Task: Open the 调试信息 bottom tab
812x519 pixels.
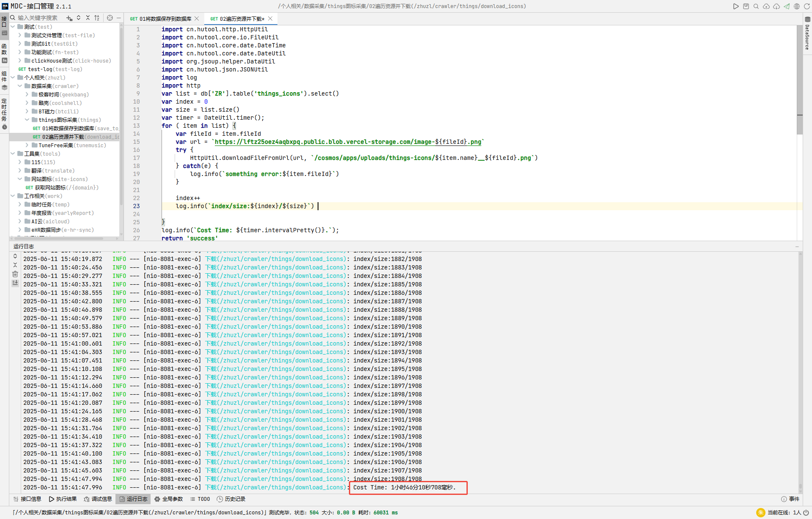Action: pyautogui.click(x=98, y=499)
